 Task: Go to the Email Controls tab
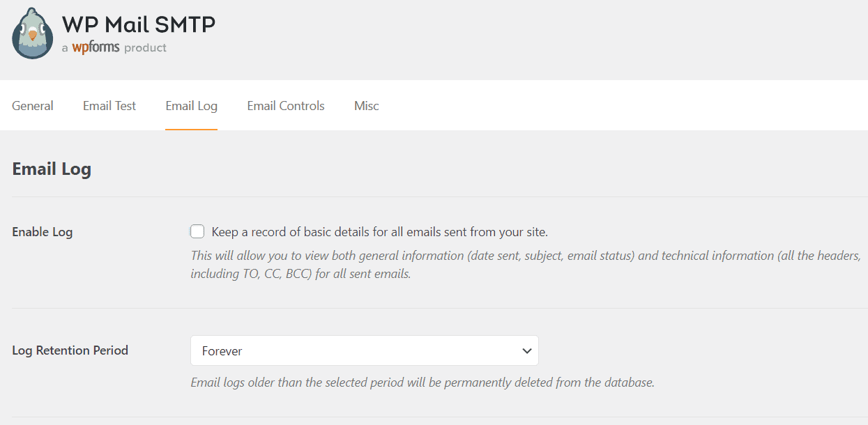tap(286, 106)
